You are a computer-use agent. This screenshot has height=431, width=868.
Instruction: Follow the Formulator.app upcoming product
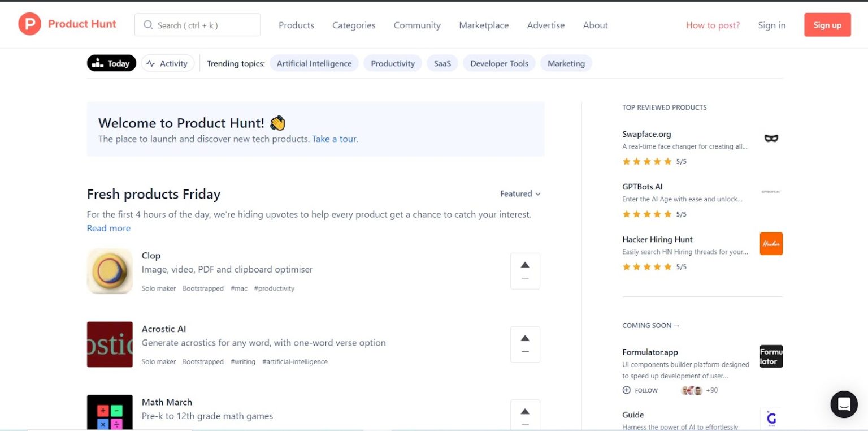pyautogui.click(x=640, y=390)
